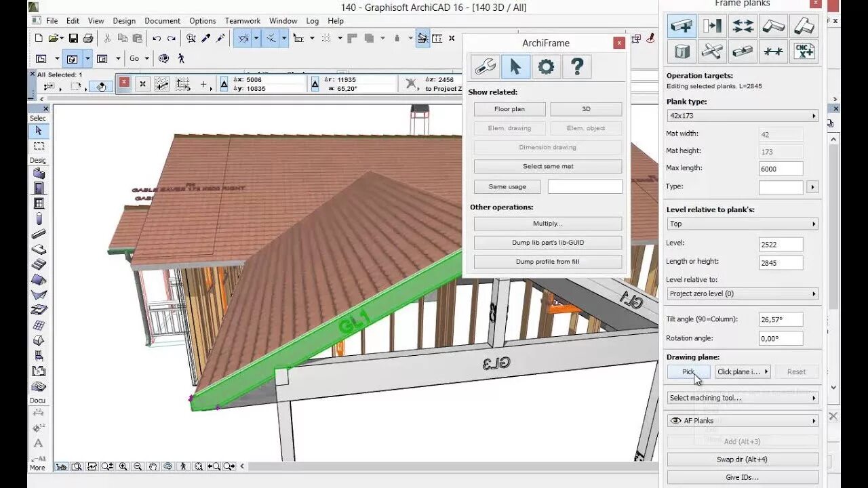Open the Teamwork menu
The height and width of the screenshot is (488, 868).
pyautogui.click(x=243, y=21)
